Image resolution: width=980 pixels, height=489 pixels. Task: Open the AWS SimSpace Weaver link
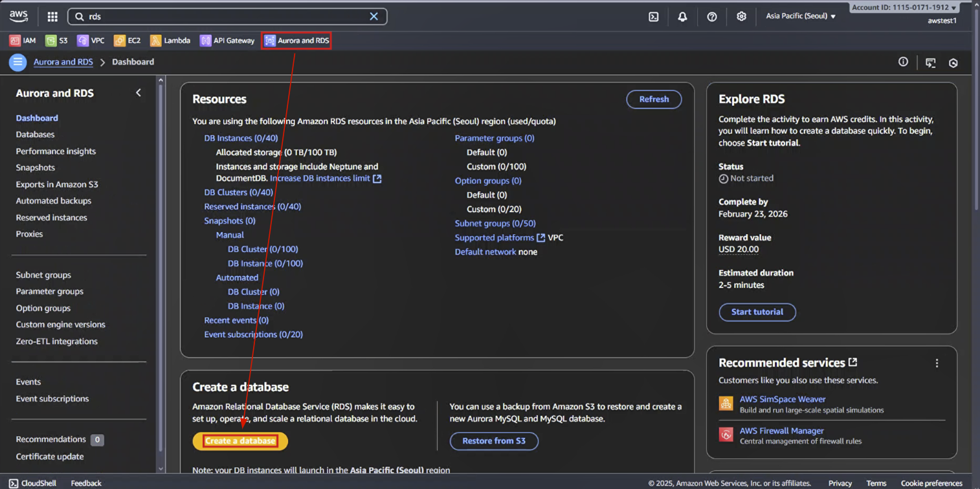(783, 399)
